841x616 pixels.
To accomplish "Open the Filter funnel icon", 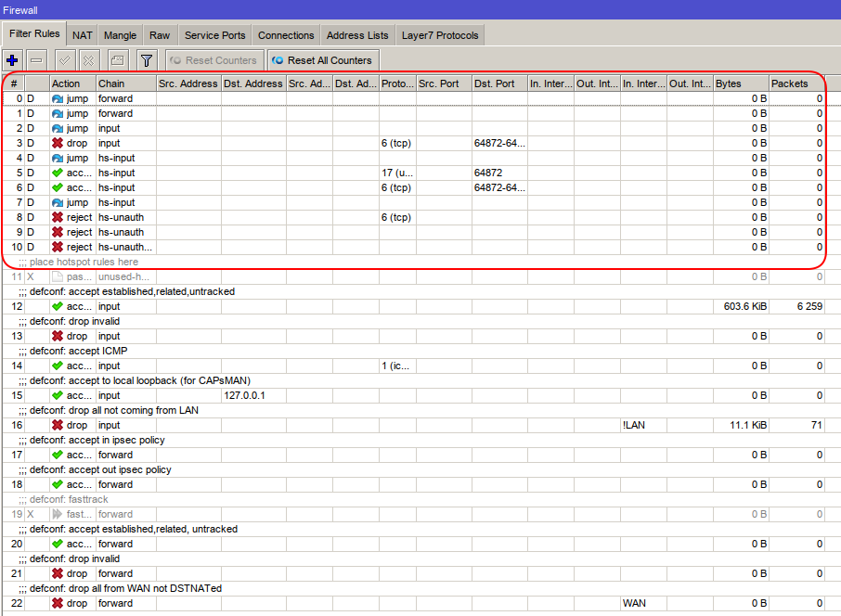I will (147, 60).
